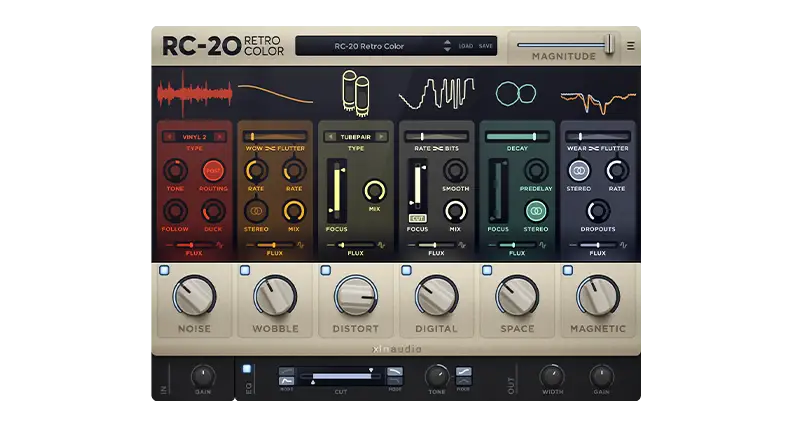Click the two-circles Space display graphic
Screen dimensions: 792x427
(516, 94)
